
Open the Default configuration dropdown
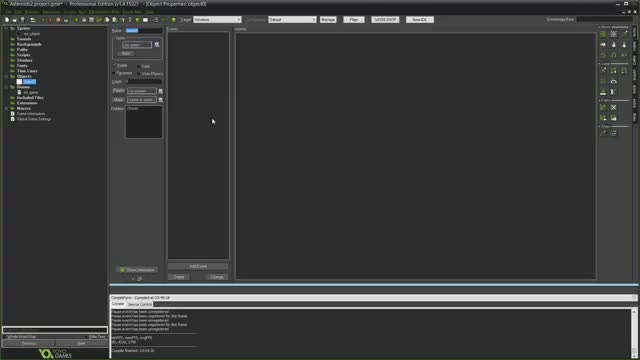tap(292, 20)
